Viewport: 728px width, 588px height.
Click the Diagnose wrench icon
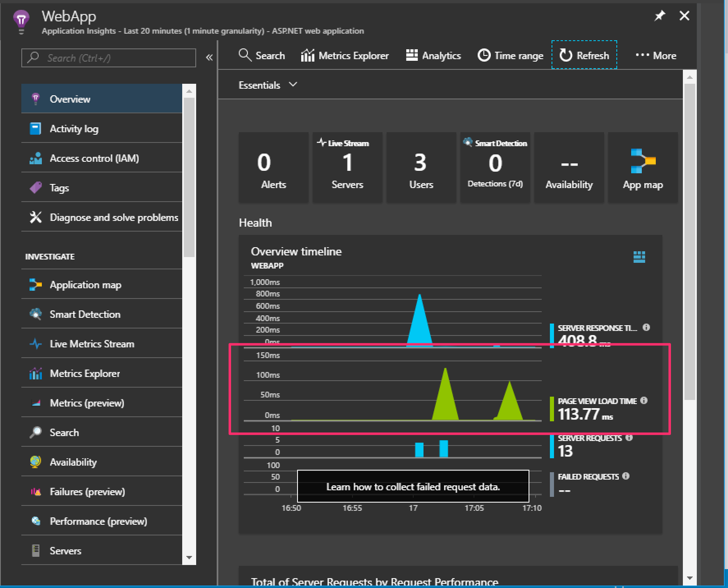(36, 217)
